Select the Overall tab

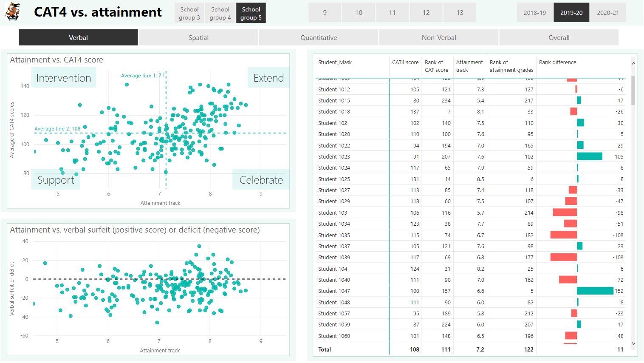coord(559,37)
